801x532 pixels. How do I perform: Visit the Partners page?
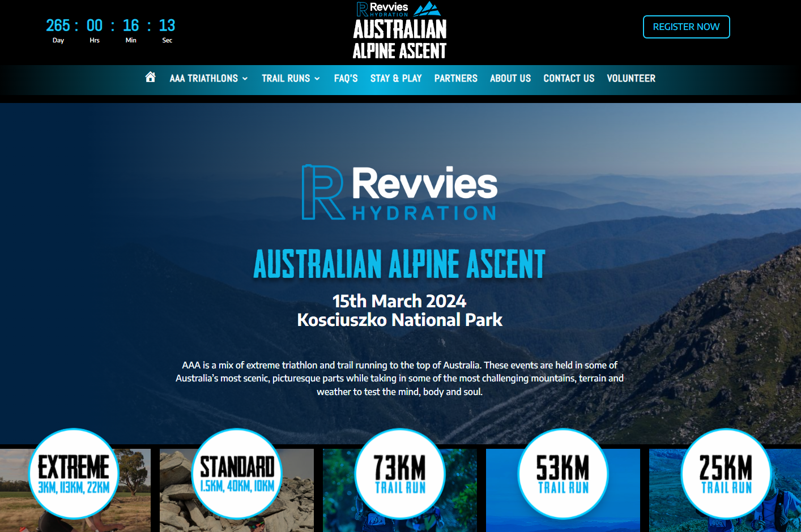(x=456, y=79)
